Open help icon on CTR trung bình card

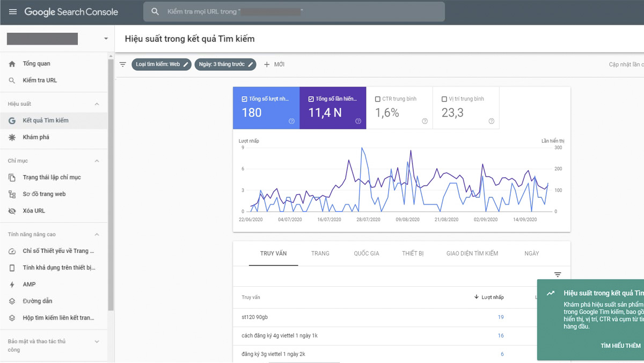coord(425,121)
